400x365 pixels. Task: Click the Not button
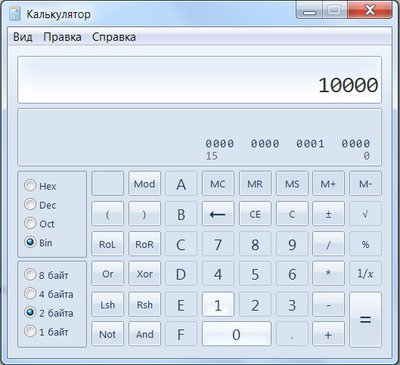tap(107, 334)
